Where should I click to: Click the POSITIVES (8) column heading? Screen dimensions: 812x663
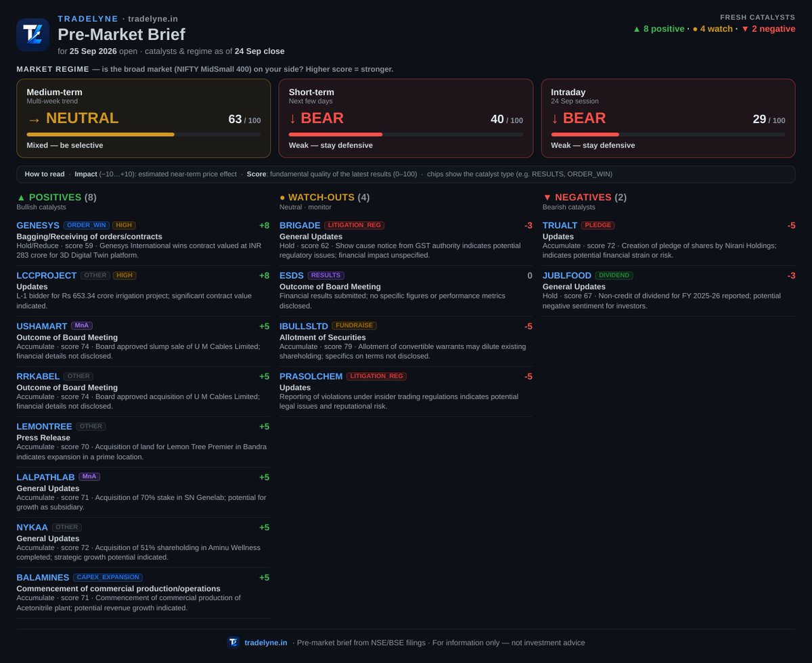57,198
